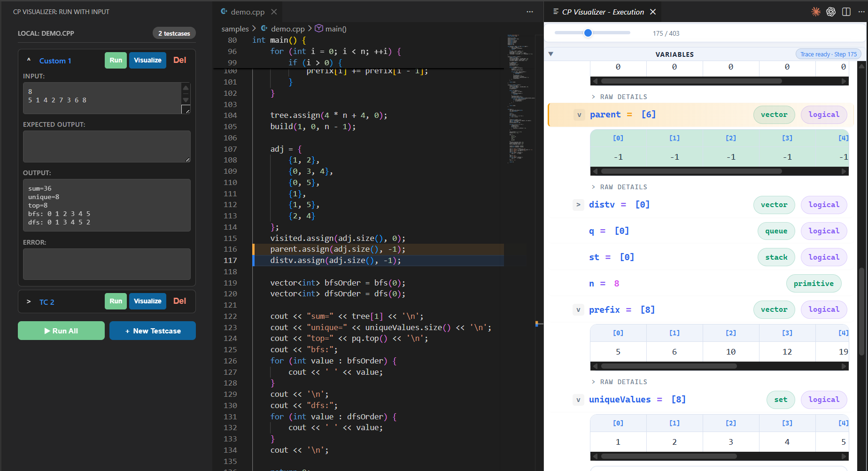Collapse the Custom 1 testcase
Image resolution: width=868 pixels, height=471 pixels.
29,60
